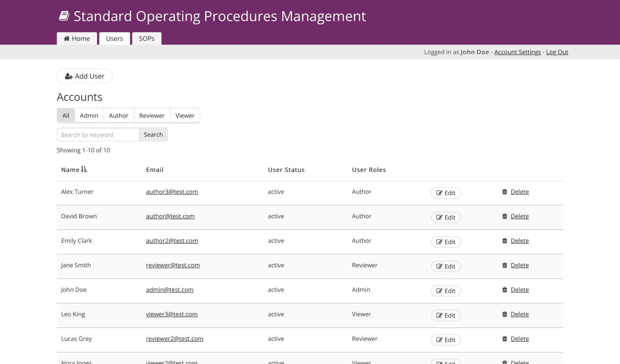Click the sort icon beside Name column
The image size is (620, 364).
[84, 169]
